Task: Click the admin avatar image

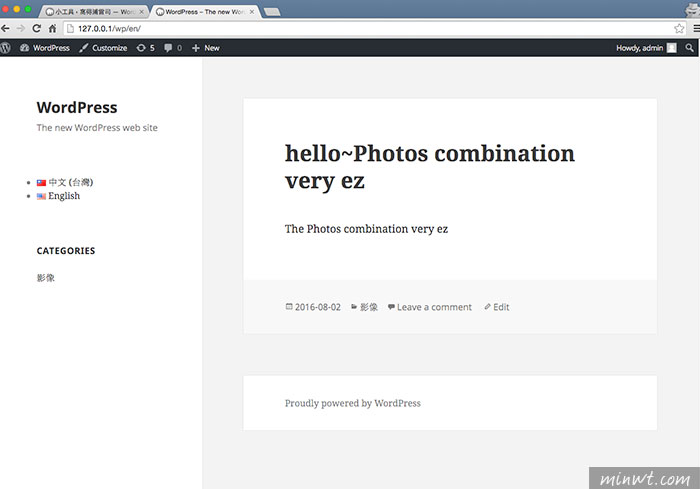Action: click(671, 48)
